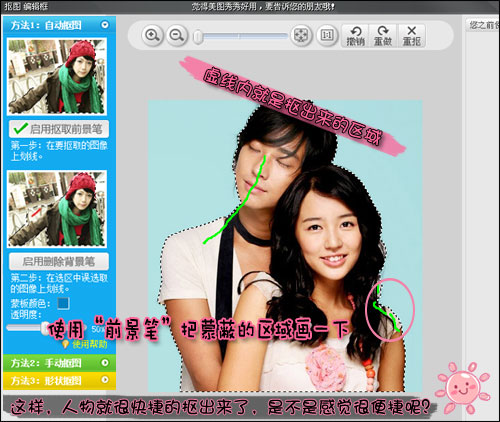
Task: Click the 1:1 actual size icon
Action: pyautogui.click(x=327, y=35)
